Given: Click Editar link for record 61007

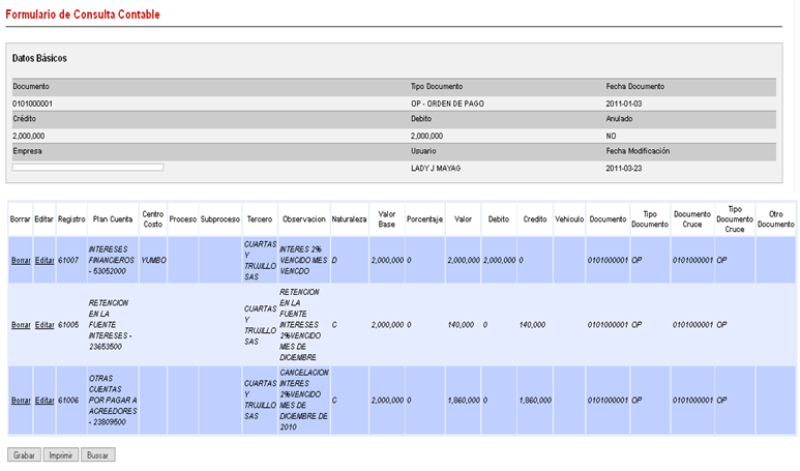Looking at the screenshot, I should click(x=44, y=260).
